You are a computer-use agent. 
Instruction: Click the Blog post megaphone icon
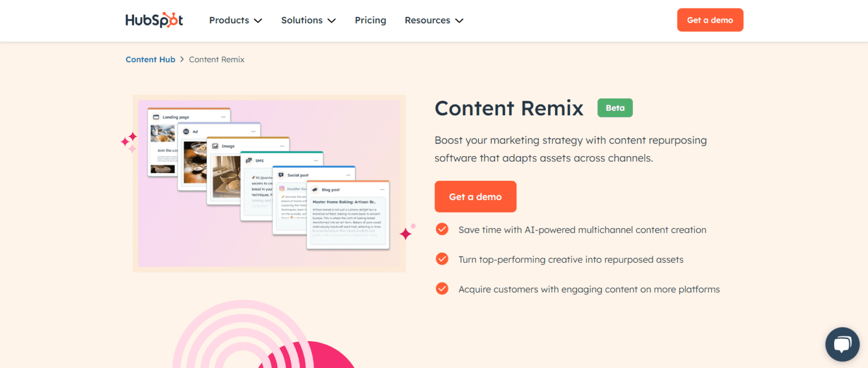pos(314,189)
